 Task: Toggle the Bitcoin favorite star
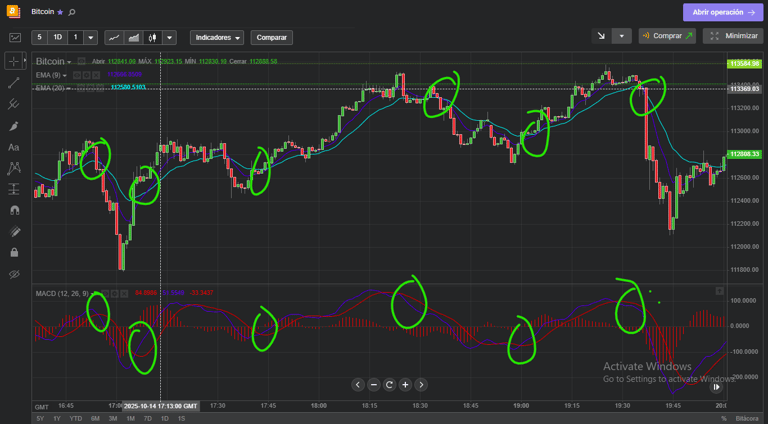pos(60,12)
